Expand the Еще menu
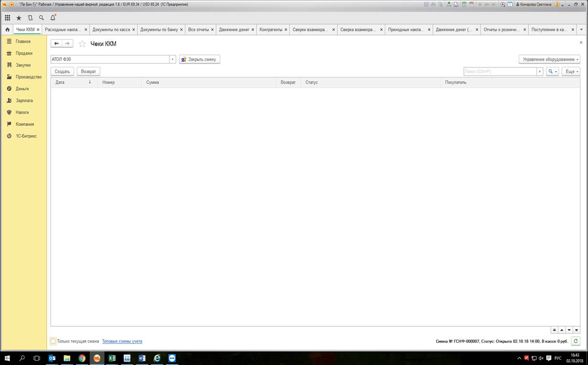Screen dimensions: 588x365 point(571,72)
